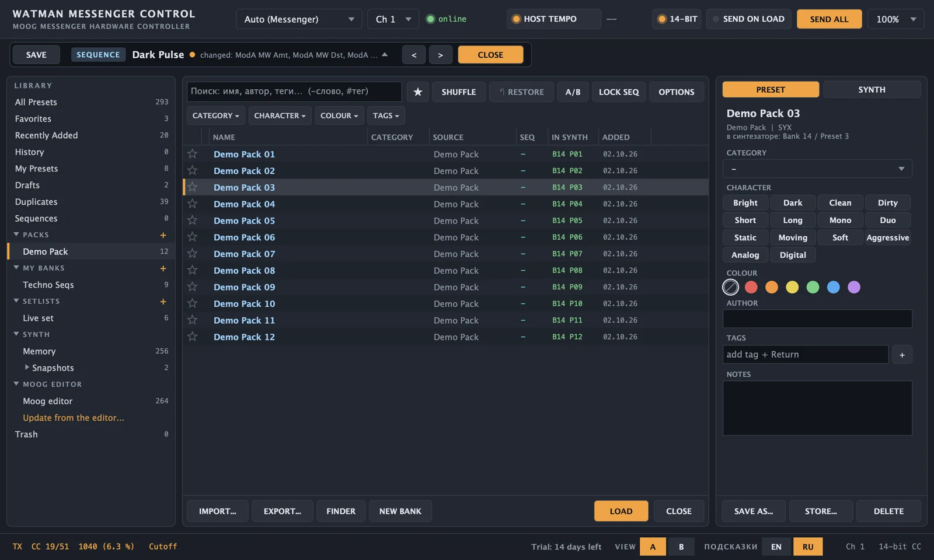
Task: Click the NOTES text area
Action: (x=817, y=408)
